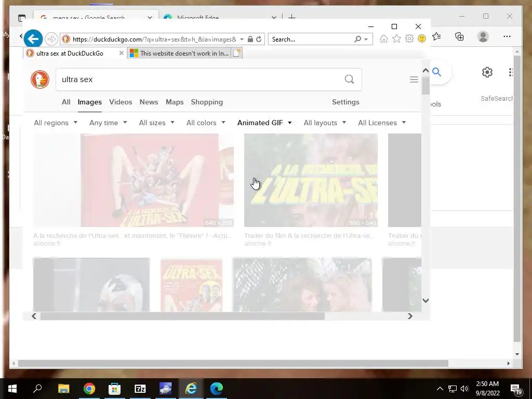
Task: Open the Edge three-dot settings menu
Action: [x=507, y=36]
